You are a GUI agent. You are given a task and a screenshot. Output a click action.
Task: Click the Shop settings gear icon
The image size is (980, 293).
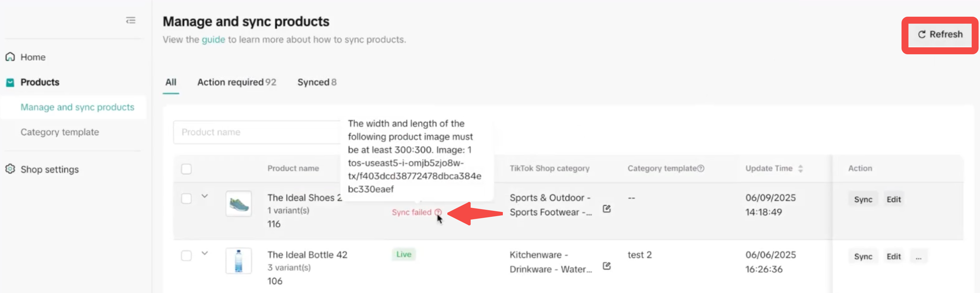[x=10, y=169]
